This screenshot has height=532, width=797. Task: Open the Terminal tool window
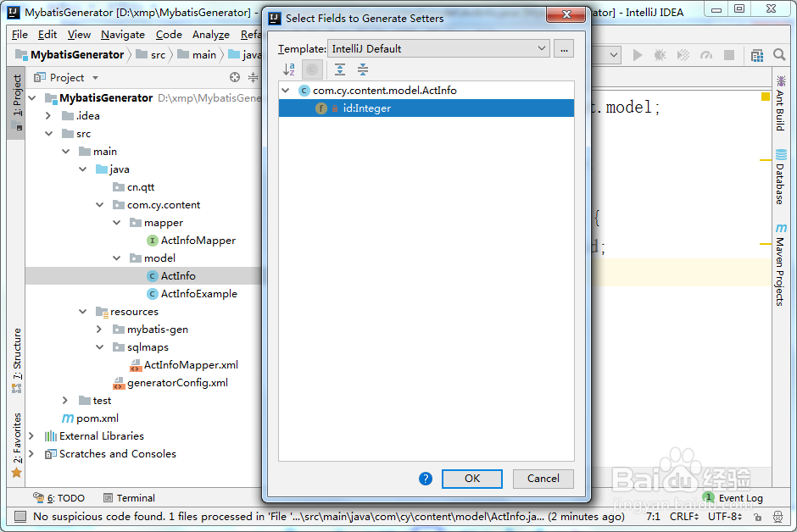tap(129, 498)
